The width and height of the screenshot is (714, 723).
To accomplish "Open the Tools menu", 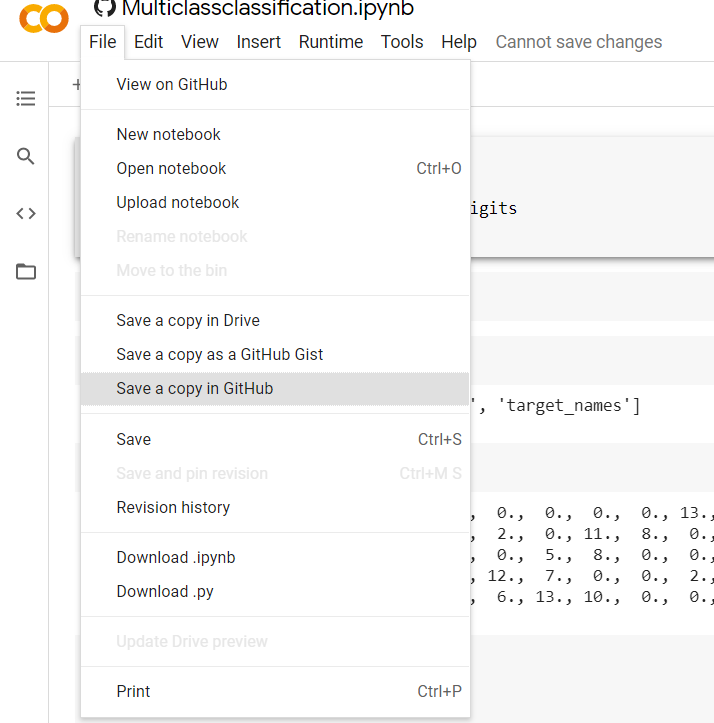I will tap(402, 42).
